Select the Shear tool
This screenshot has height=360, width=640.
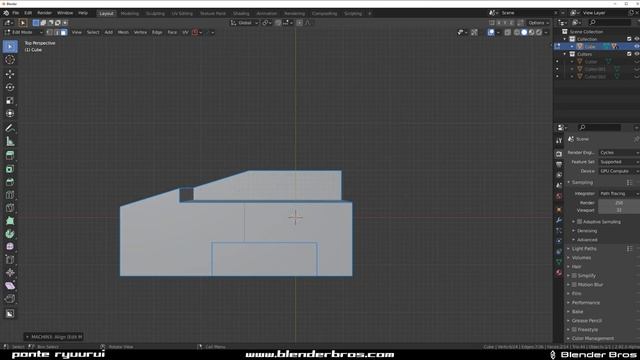pyautogui.click(x=10, y=286)
